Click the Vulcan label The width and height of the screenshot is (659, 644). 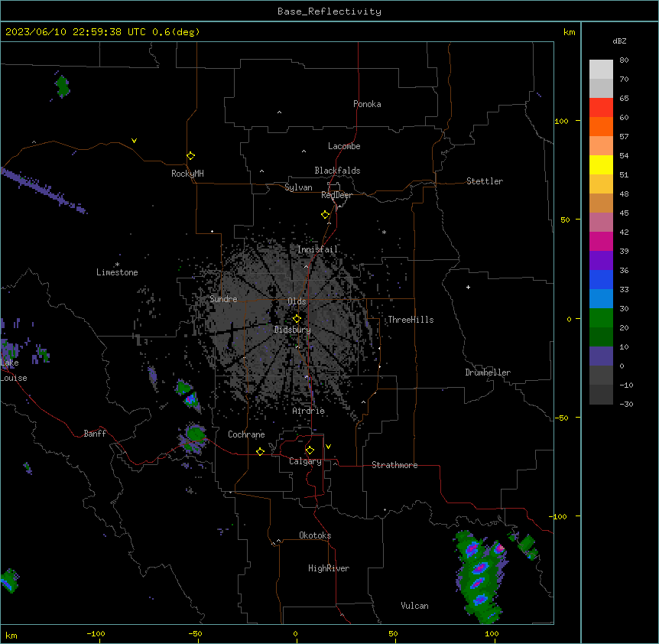pos(415,606)
